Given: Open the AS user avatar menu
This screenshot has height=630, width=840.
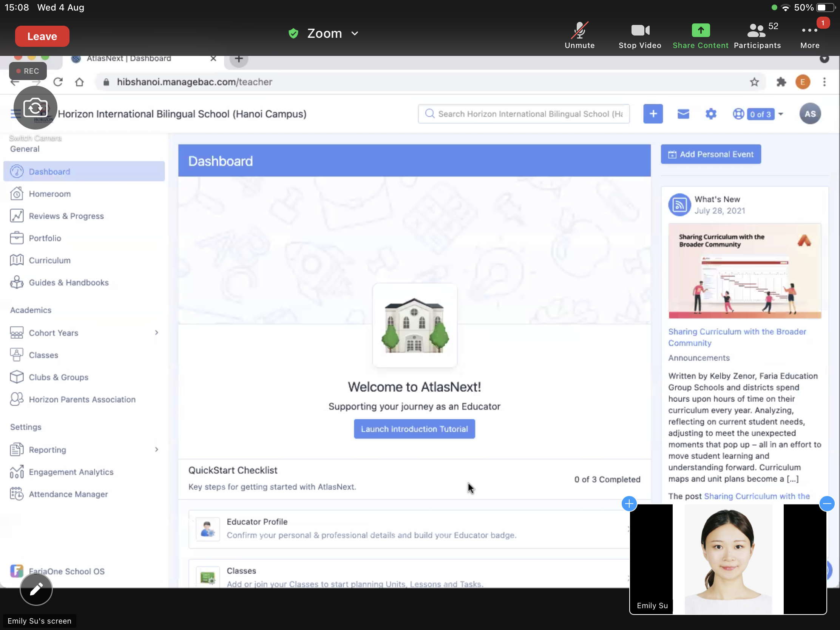Looking at the screenshot, I should [x=810, y=114].
